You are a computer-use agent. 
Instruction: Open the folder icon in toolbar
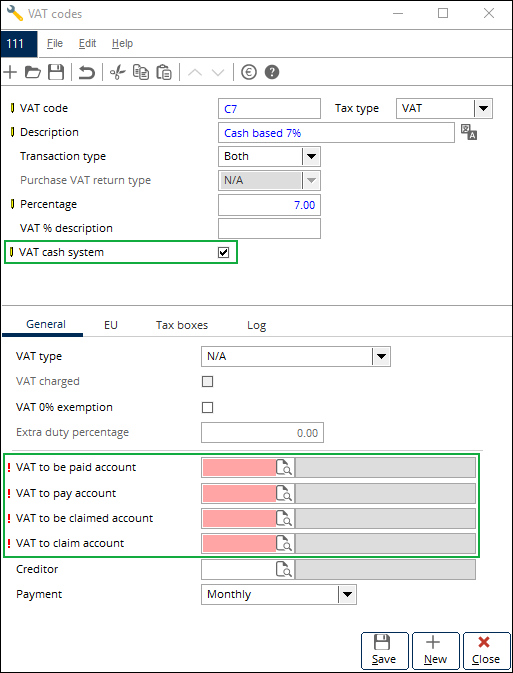click(33, 72)
